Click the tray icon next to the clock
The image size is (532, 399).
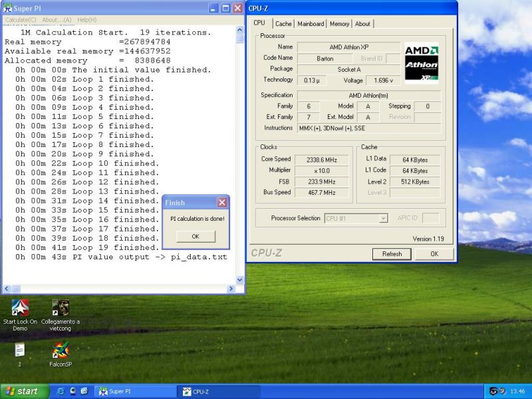[x=502, y=391]
